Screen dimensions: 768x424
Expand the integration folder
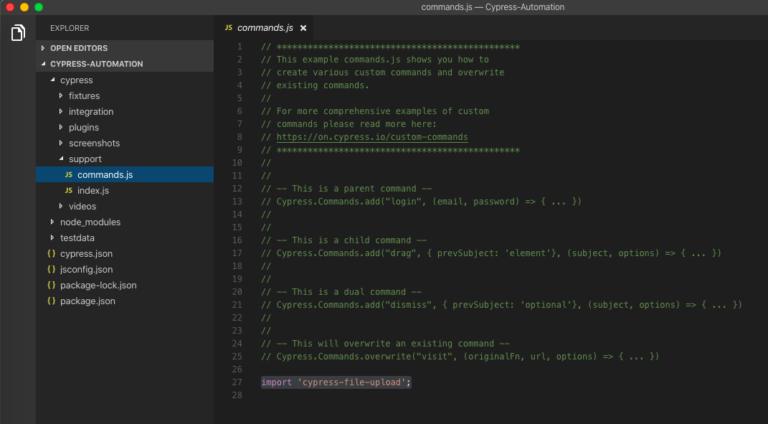(x=90, y=111)
